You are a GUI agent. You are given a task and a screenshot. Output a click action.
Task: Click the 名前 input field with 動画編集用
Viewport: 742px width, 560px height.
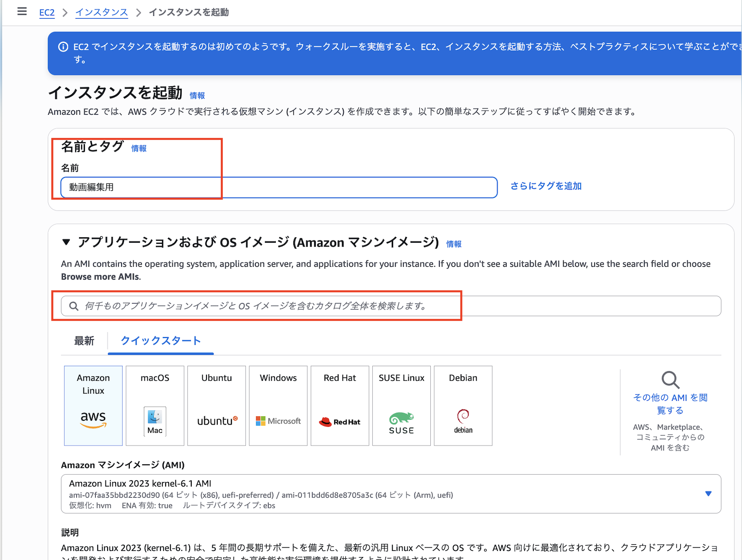[x=279, y=187]
